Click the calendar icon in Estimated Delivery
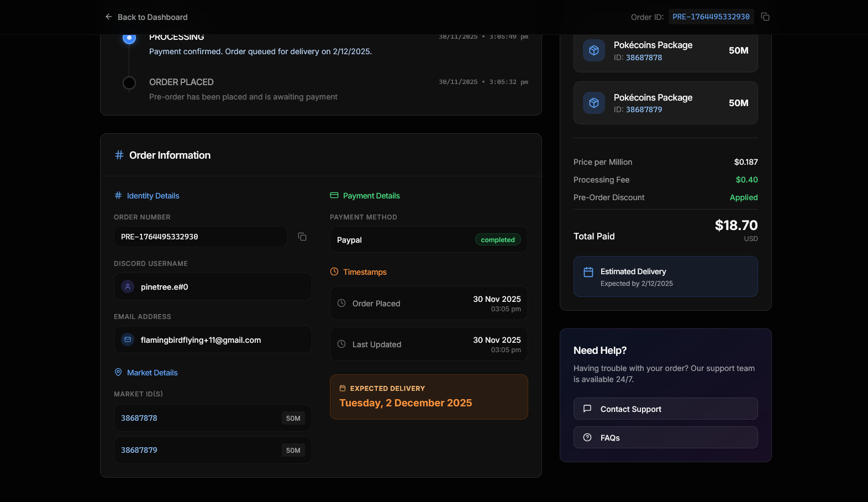Screen dimensions: 868x502 pyautogui.click(x=588, y=272)
